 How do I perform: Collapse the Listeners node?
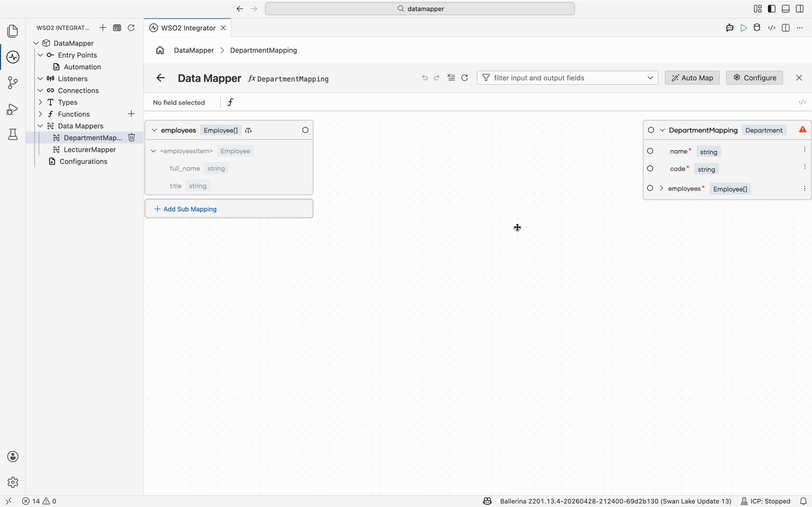[x=40, y=79]
